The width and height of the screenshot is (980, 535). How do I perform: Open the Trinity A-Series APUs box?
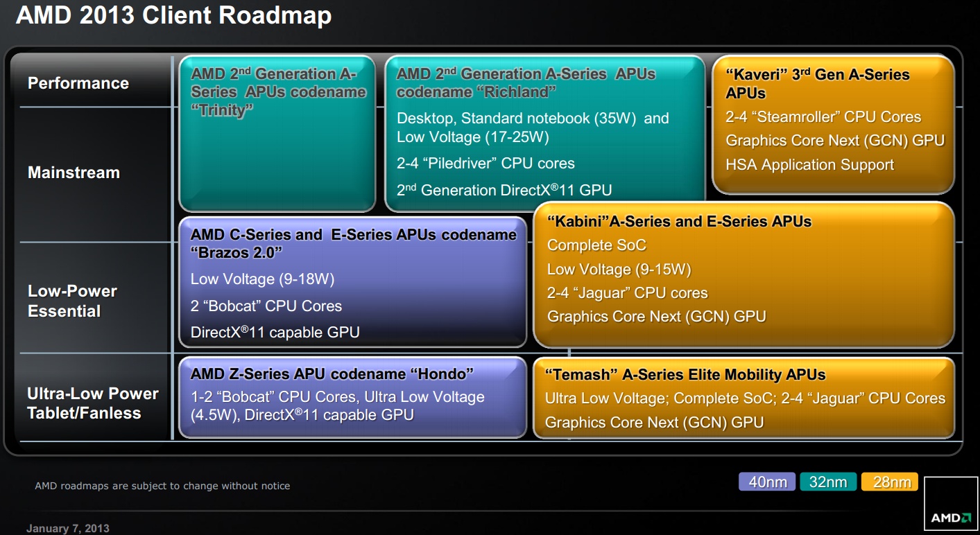point(277,133)
